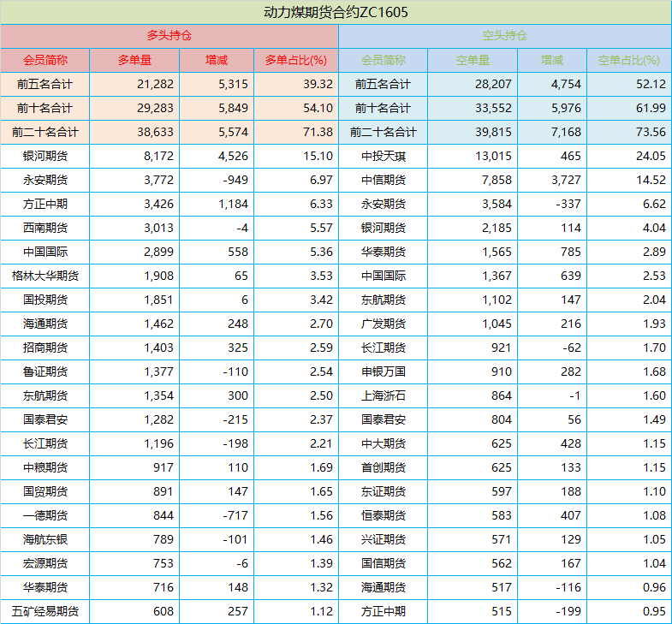Select 中投天琪 in the short-side list
Screen dimensions: 672x624
(x=384, y=156)
